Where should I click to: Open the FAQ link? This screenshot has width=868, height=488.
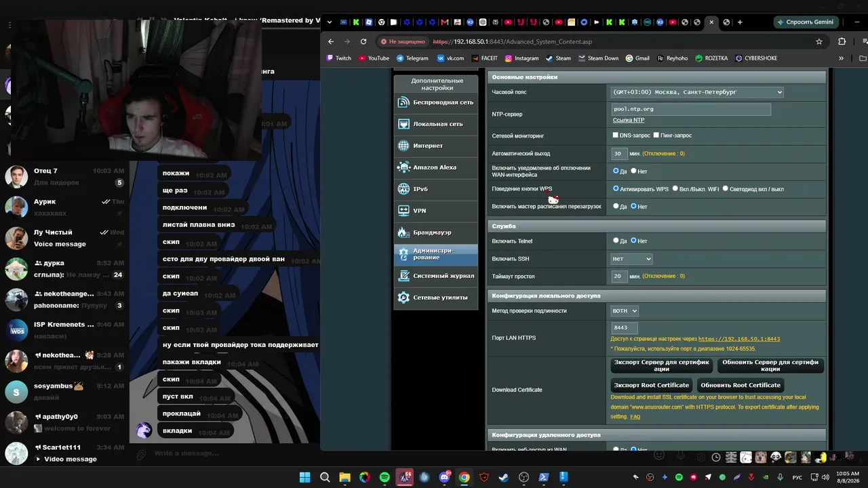(635, 417)
